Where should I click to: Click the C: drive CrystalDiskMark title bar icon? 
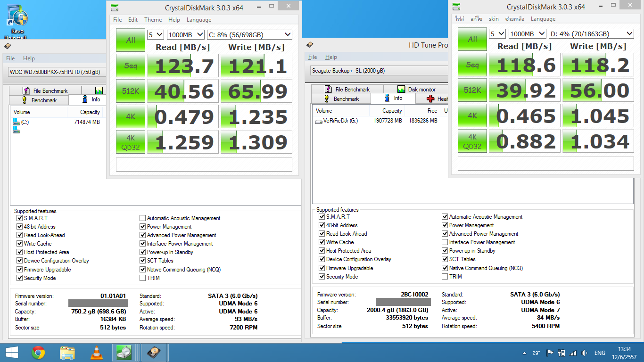[115, 8]
